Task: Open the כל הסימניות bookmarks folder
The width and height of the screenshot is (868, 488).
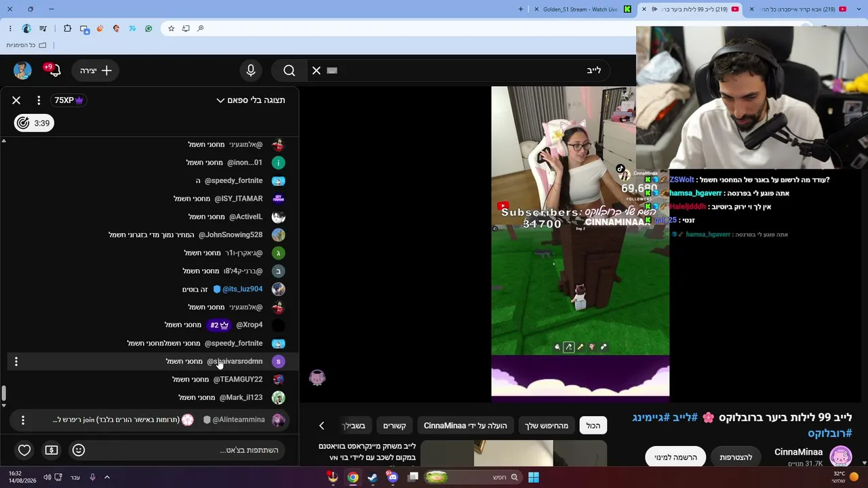Action: 26,45
